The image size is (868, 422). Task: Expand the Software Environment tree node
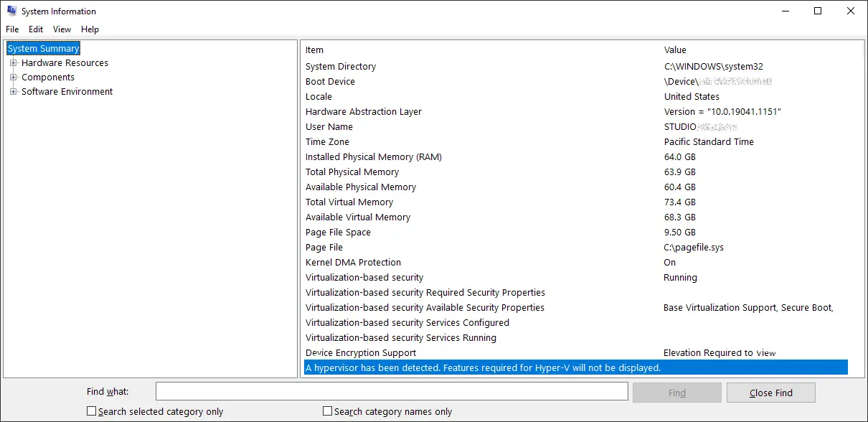[13, 92]
